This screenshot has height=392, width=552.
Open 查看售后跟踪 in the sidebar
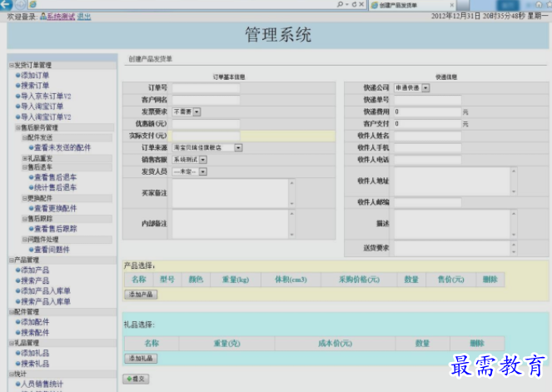point(55,229)
